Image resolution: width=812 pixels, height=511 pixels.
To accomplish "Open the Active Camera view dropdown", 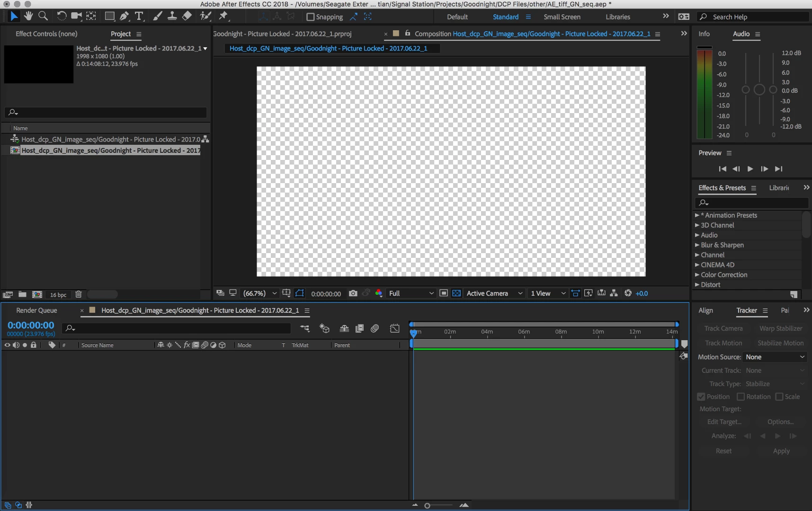I will pos(495,293).
